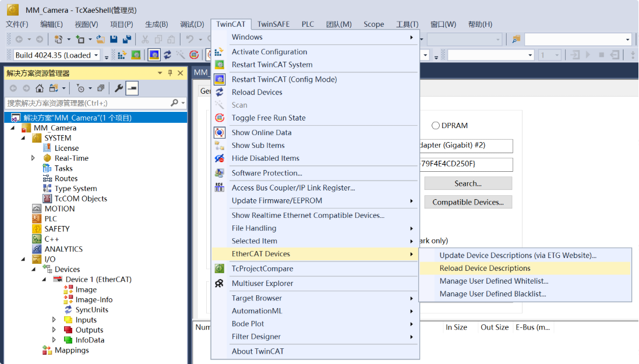Click Properties wrench icon in Solution Explorer

pyautogui.click(x=119, y=88)
